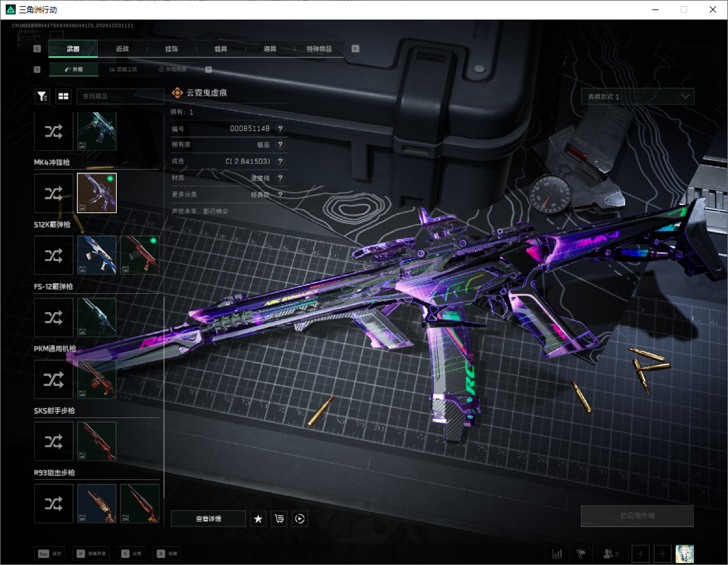Viewport: 728px width, 565px height.
Task: Click the 查找藏品 search field
Action: click(x=120, y=96)
